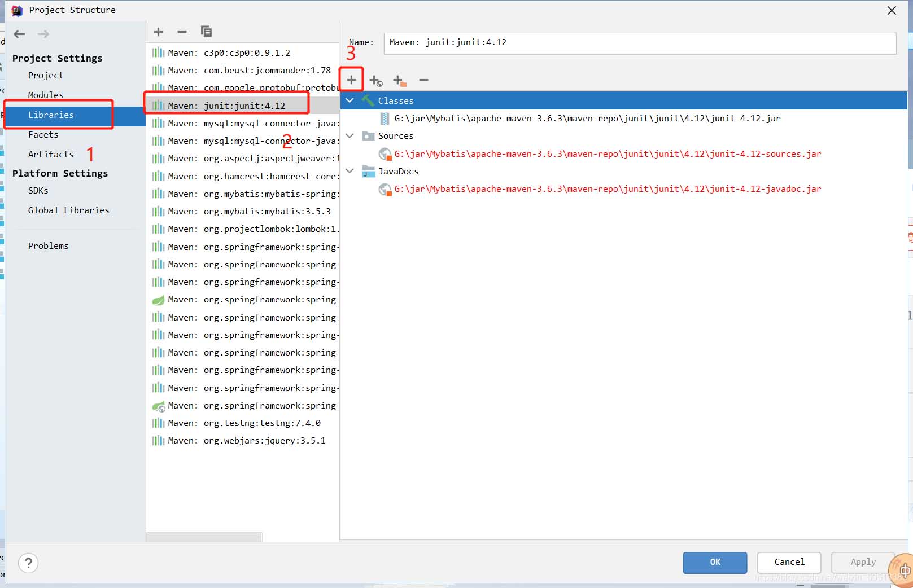Collapse the Sources node
The width and height of the screenshot is (913, 588).
(350, 136)
